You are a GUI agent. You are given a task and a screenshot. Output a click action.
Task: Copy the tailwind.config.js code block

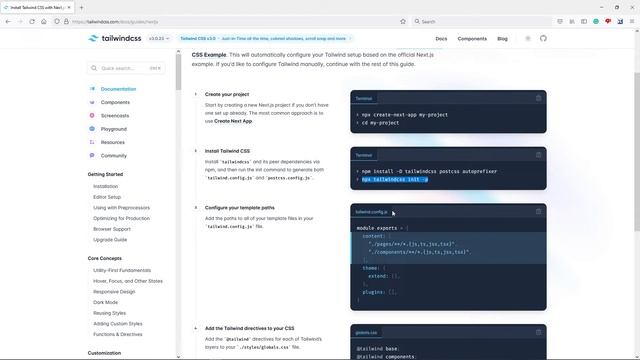pyautogui.click(x=538, y=211)
